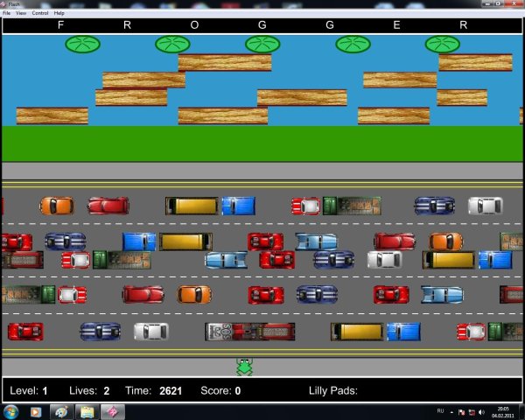Open the Control menu
This screenshot has height=420, width=525.
pyautogui.click(x=40, y=13)
